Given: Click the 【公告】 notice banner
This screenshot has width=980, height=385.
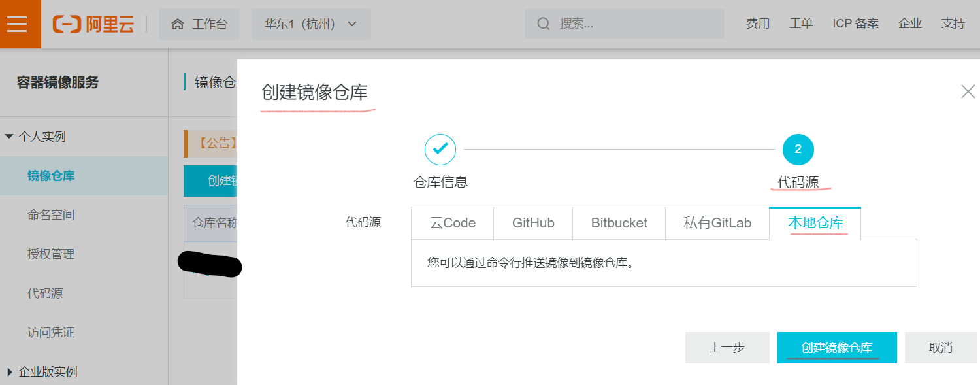Looking at the screenshot, I should (210, 144).
